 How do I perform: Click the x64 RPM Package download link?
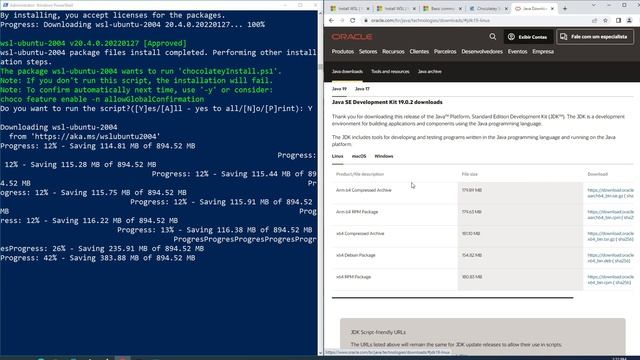coord(610,280)
